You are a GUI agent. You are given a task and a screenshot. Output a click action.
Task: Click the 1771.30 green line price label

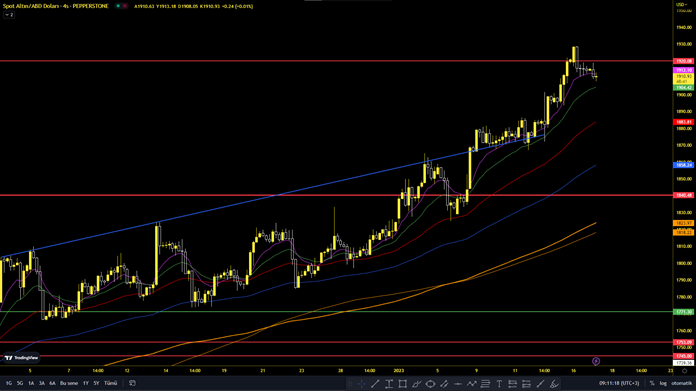(683, 312)
